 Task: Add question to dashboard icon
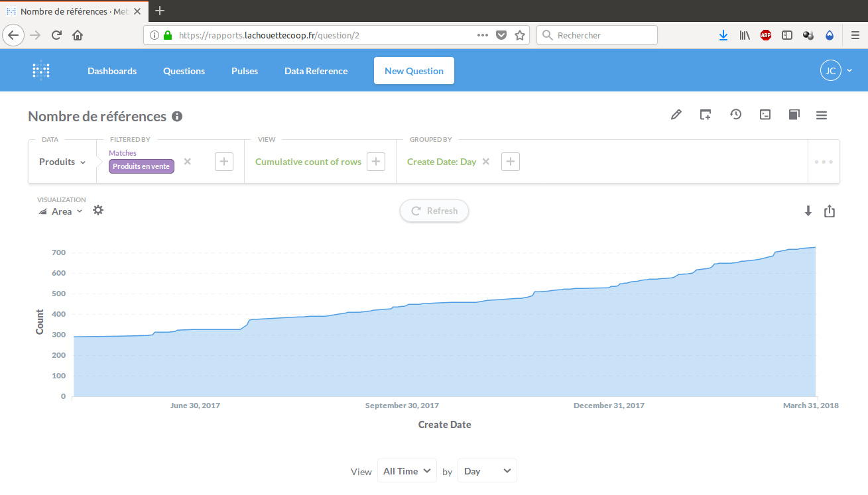tap(706, 115)
